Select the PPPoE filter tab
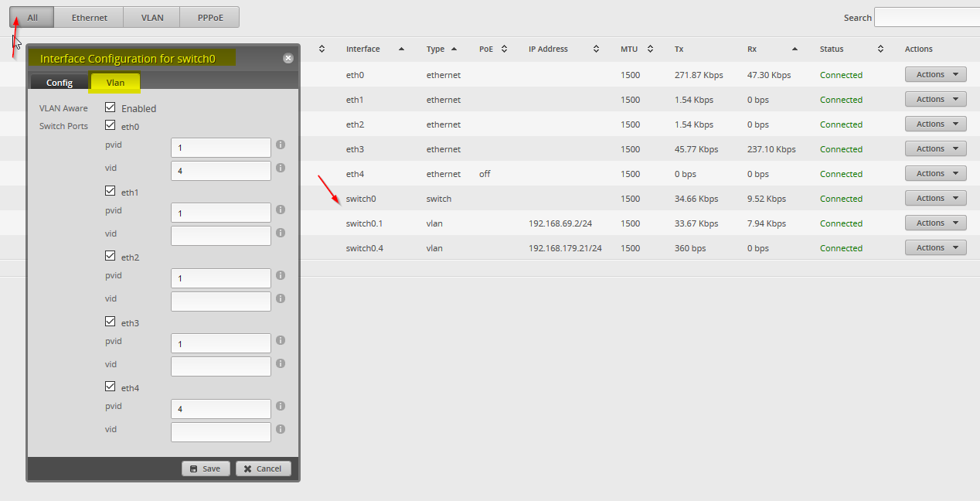The width and height of the screenshot is (980, 501). [x=209, y=17]
